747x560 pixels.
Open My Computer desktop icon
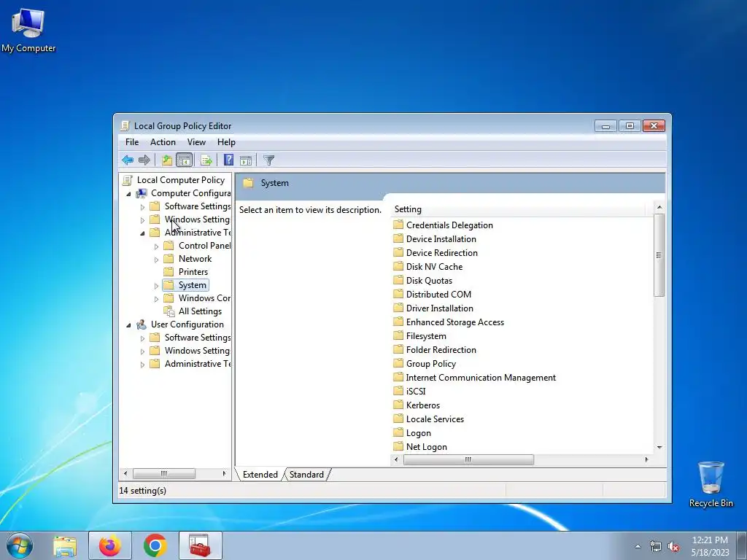coord(28,31)
